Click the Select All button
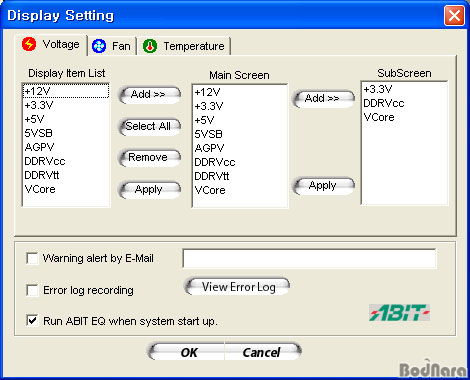Screen dimensions: 470x380 tap(150, 127)
